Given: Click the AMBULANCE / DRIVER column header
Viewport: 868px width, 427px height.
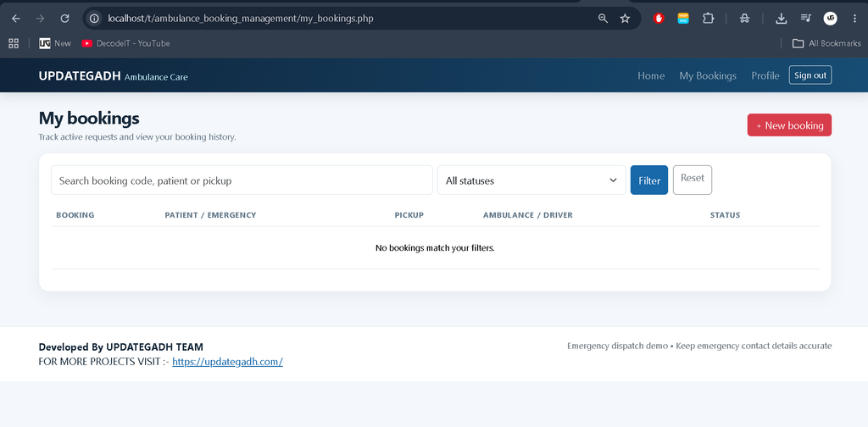Looking at the screenshot, I should coord(528,215).
